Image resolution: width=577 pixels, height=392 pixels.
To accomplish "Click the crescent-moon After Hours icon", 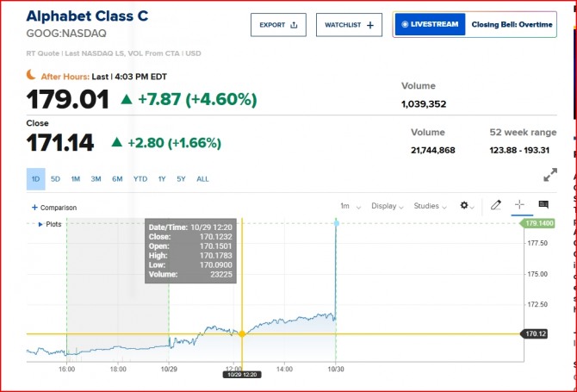I will coord(32,76).
